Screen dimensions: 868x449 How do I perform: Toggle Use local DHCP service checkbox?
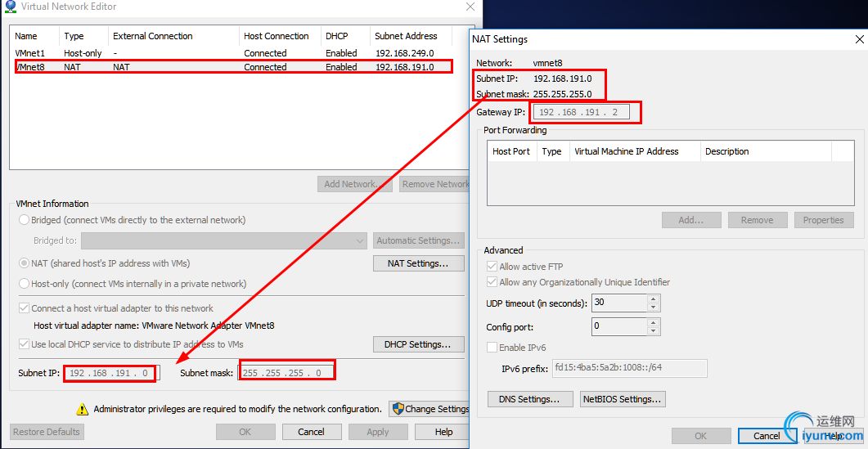(x=24, y=343)
